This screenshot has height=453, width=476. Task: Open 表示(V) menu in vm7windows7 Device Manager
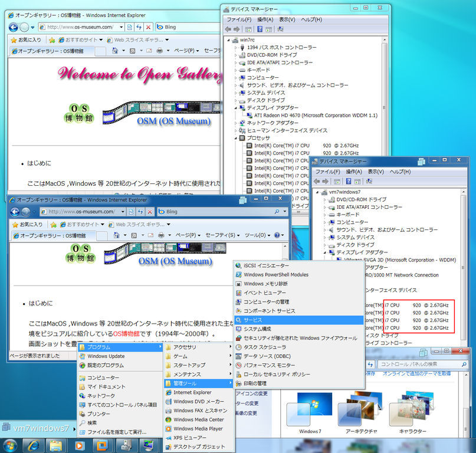click(x=376, y=172)
